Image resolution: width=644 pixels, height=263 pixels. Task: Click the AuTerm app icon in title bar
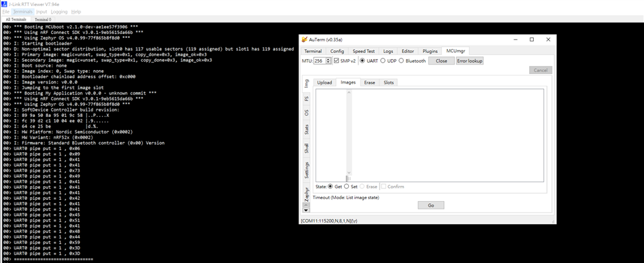[305, 39]
